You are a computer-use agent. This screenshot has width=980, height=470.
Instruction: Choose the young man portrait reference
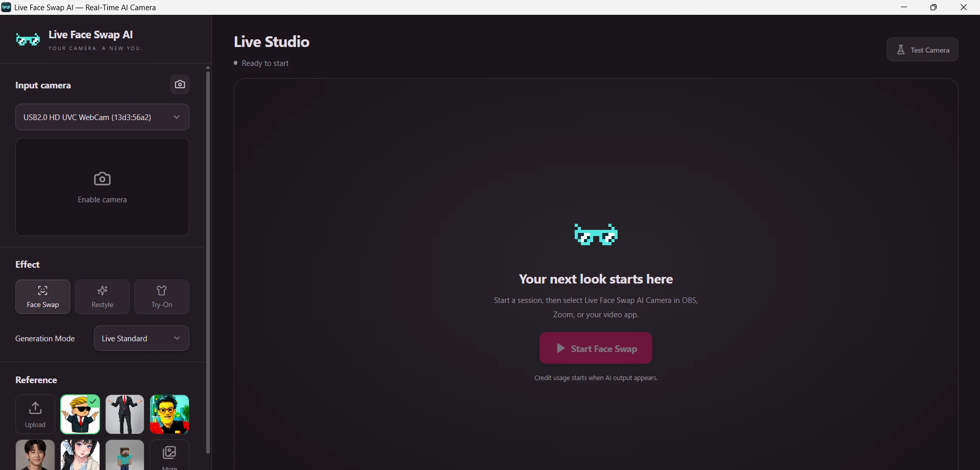(35, 455)
